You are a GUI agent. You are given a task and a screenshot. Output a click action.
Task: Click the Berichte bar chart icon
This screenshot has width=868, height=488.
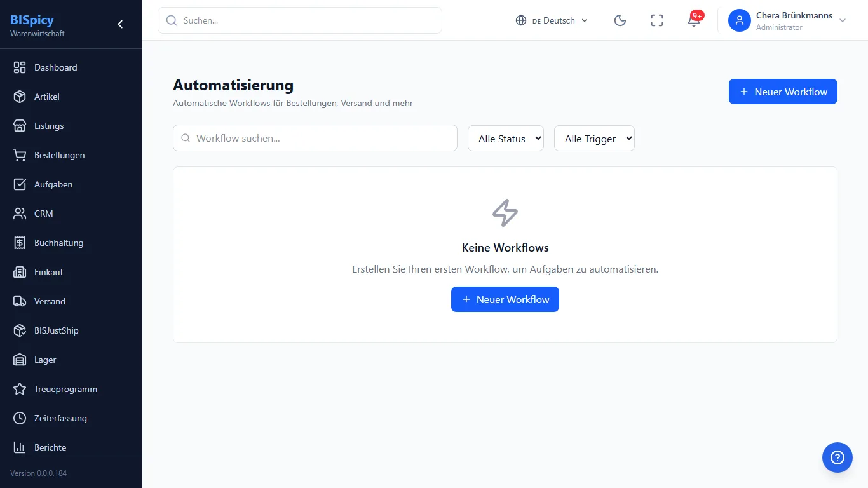coord(20,447)
